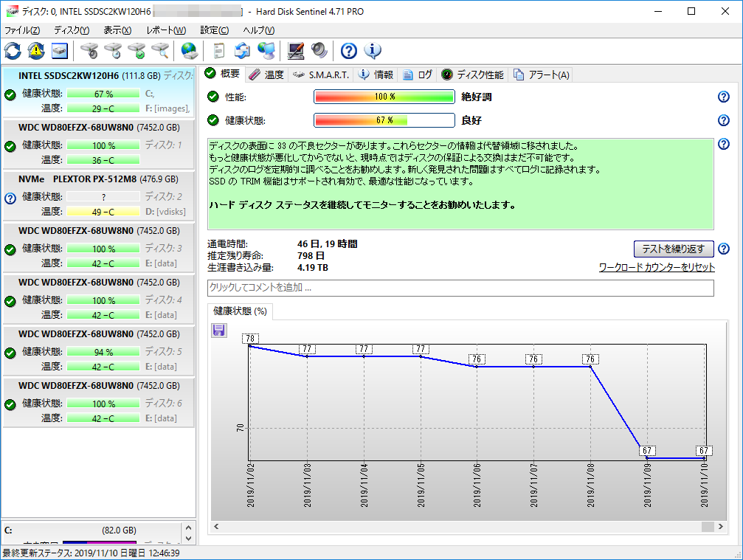
Task: Click partition list scroll down arrow
Action: [188, 539]
